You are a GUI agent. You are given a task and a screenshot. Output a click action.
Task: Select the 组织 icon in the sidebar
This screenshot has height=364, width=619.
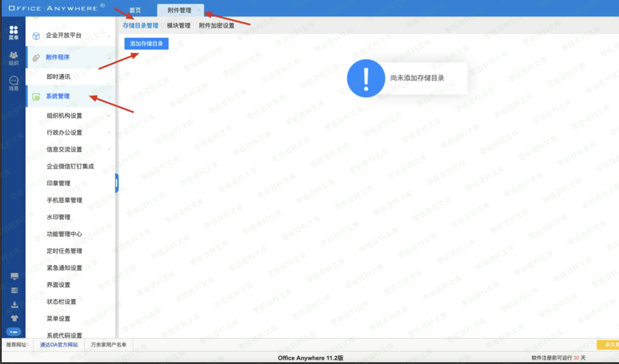click(x=14, y=57)
